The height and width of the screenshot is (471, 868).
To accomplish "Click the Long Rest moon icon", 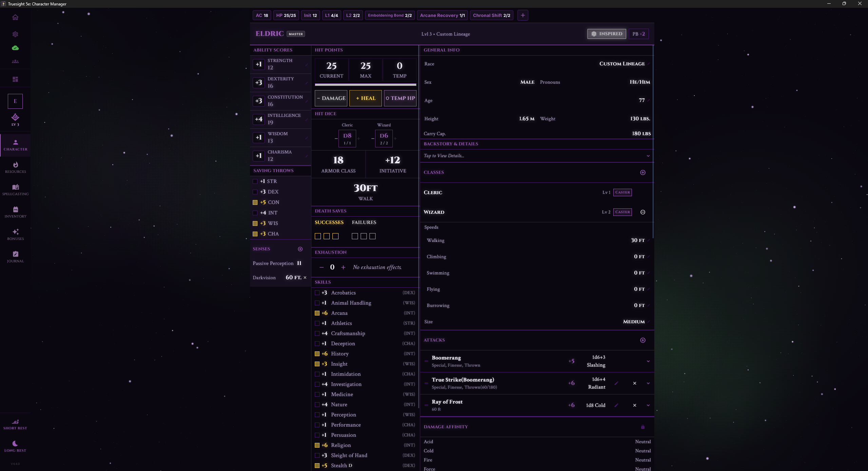I will pyautogui.click(x=15, y=444).
